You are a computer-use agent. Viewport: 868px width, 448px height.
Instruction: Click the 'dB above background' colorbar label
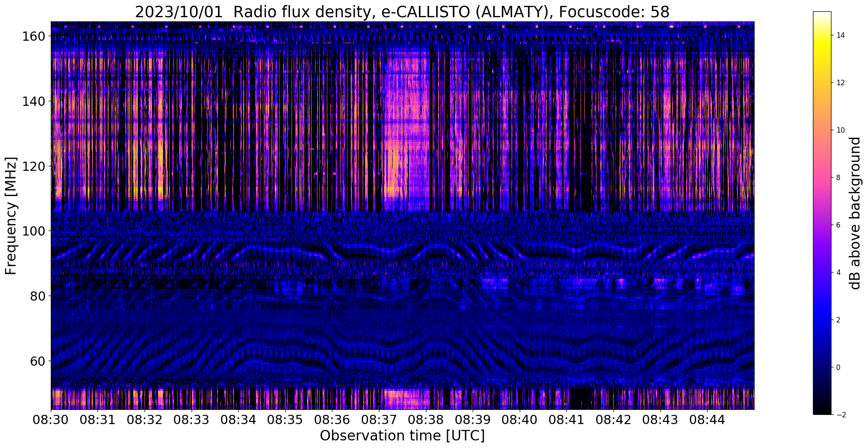(x=855, y=213)
